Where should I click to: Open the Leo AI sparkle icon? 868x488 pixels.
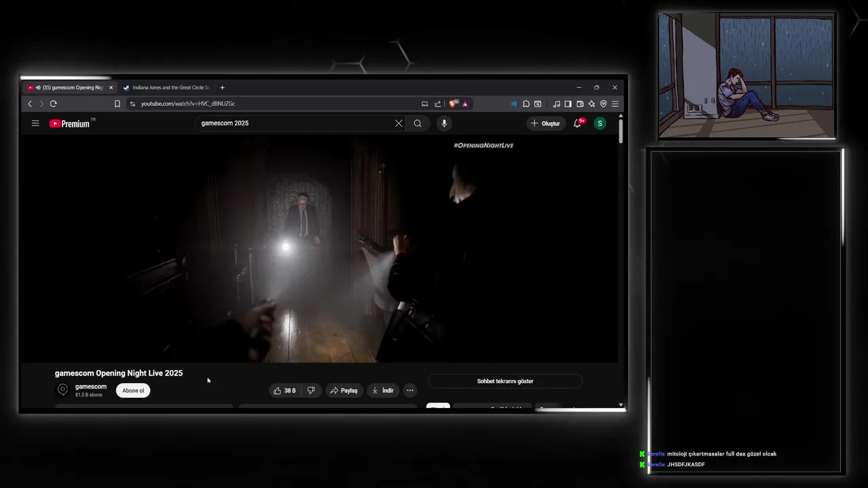(591, 104)
